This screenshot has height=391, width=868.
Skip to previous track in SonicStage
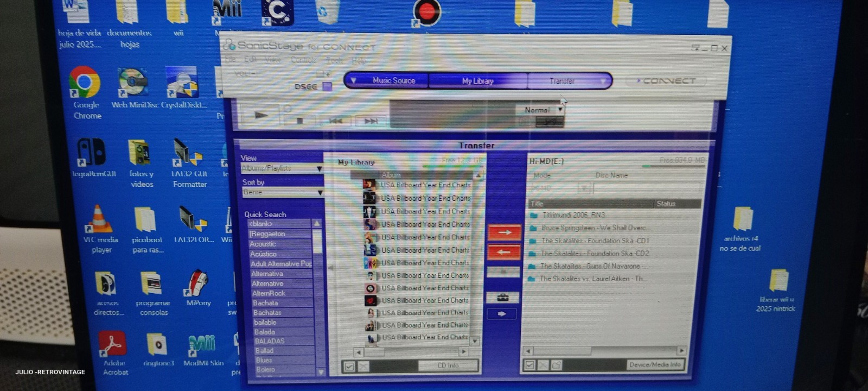335,121
